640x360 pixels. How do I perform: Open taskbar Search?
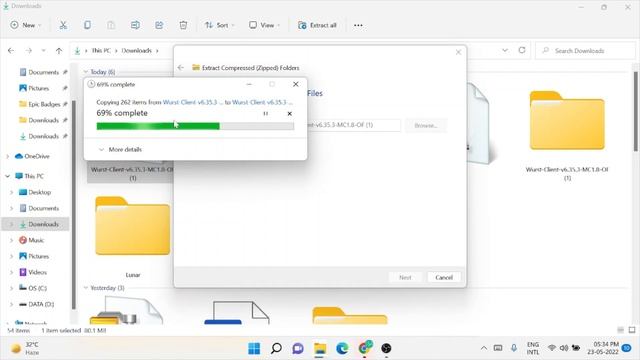(x=276, y=348)
